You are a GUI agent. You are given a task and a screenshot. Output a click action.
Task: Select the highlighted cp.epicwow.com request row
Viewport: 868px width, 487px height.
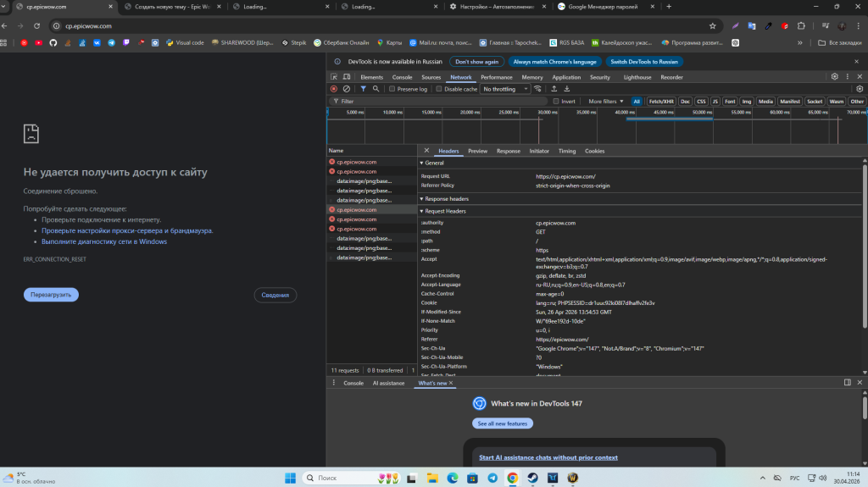point(371,210)
